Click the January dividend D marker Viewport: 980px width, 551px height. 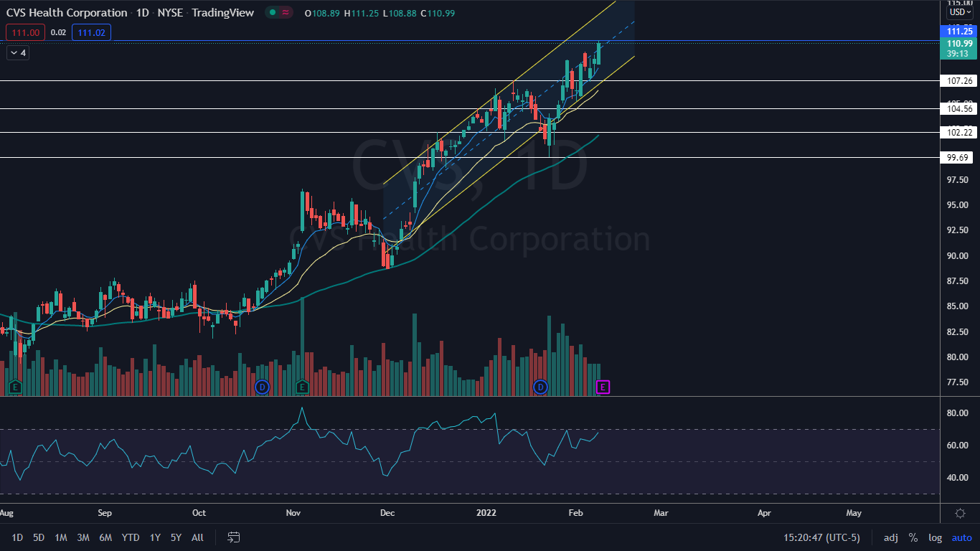point(541,387)
